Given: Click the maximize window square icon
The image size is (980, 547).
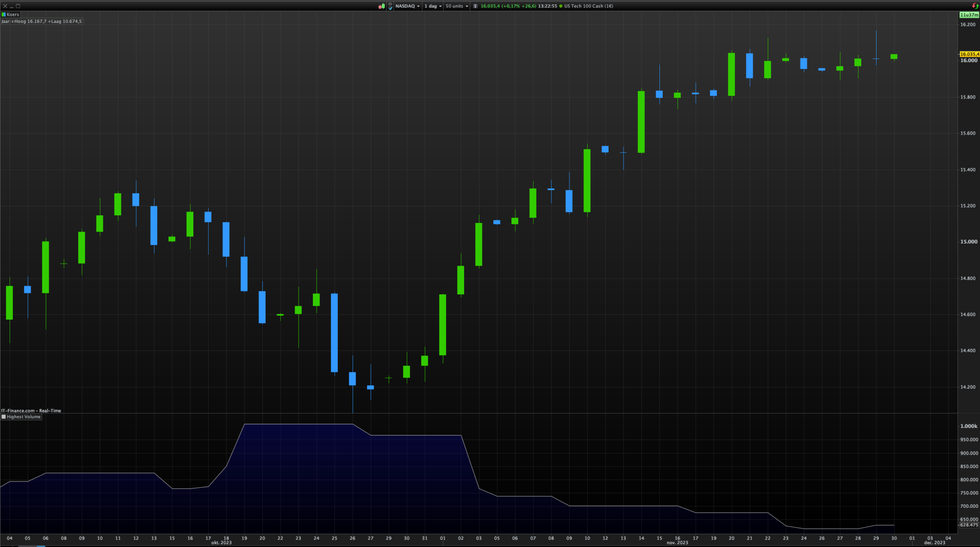Looking at the screenshot, I should [x=18, y=6].
